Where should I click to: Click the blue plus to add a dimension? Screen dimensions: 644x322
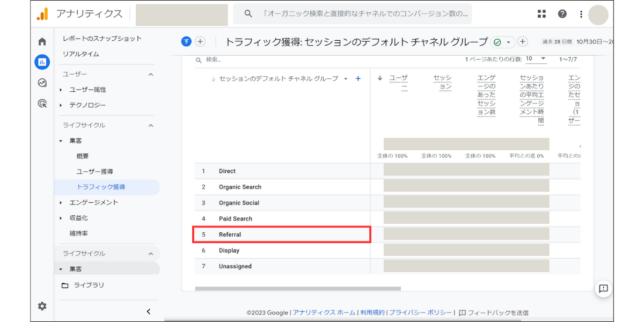358,78
